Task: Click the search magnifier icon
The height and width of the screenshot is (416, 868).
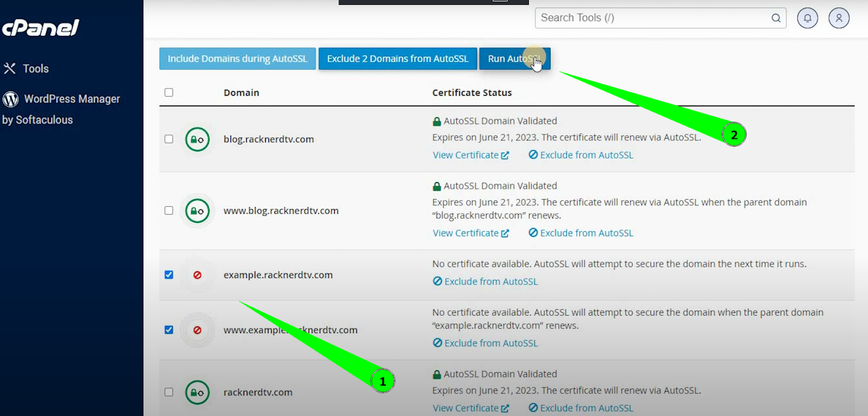Action: point(776,18)
